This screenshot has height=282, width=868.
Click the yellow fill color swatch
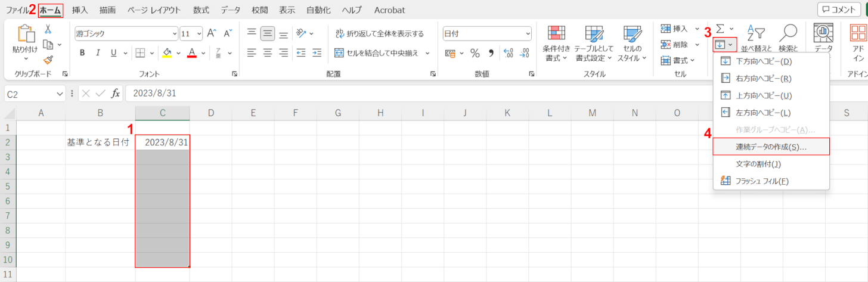click(x=168, y=52)
